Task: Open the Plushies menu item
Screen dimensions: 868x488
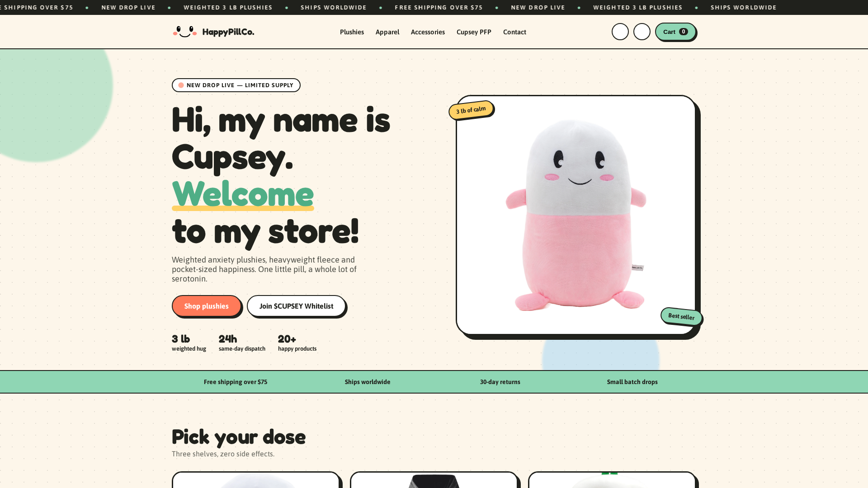Action: click(x=352, y=32)
